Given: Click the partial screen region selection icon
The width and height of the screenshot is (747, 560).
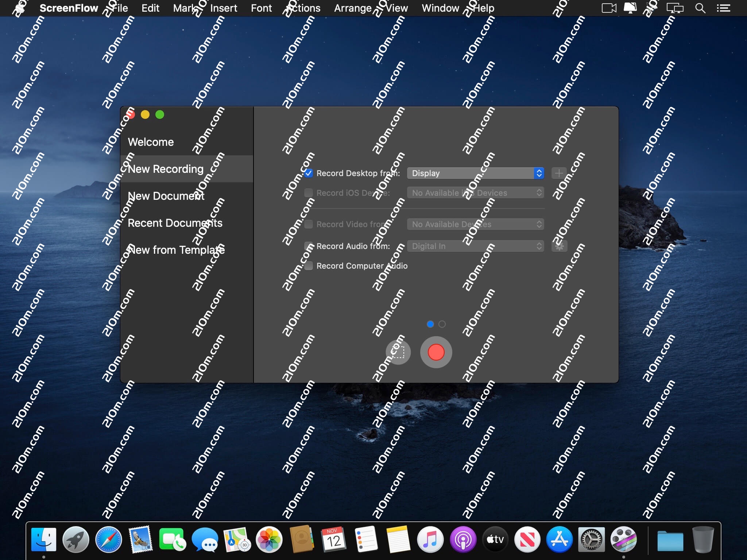Looking at the screenshot, I should click(x=398, y=352).
